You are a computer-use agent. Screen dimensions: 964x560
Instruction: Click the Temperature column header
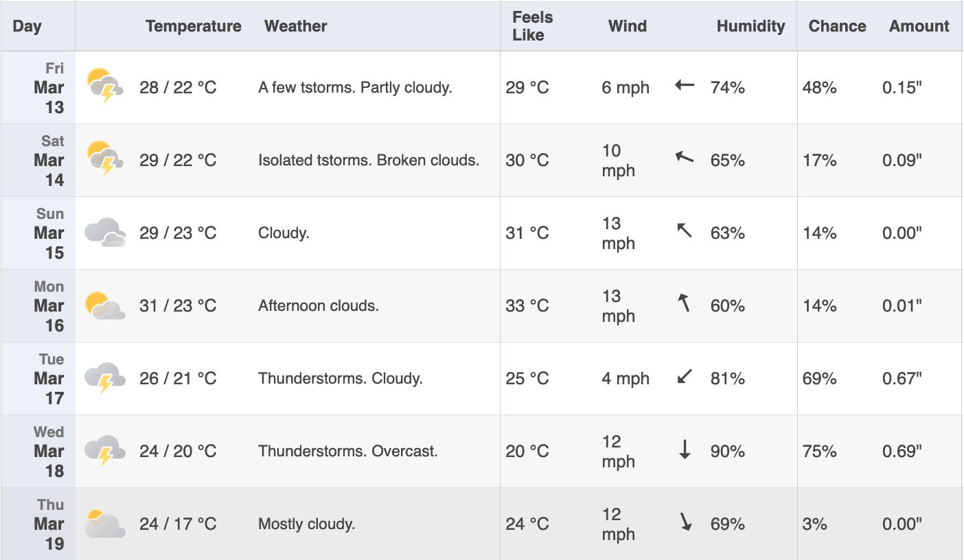(x=194, y=26)
